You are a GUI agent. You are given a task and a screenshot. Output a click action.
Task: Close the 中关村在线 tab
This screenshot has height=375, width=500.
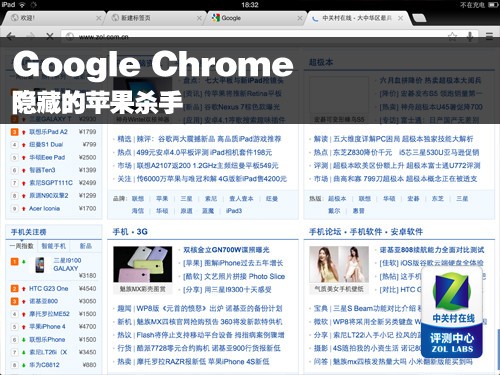400,18
